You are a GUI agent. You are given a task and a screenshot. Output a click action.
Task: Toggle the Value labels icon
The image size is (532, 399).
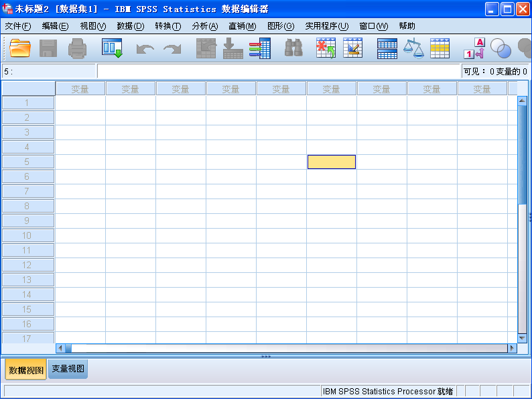474,48
